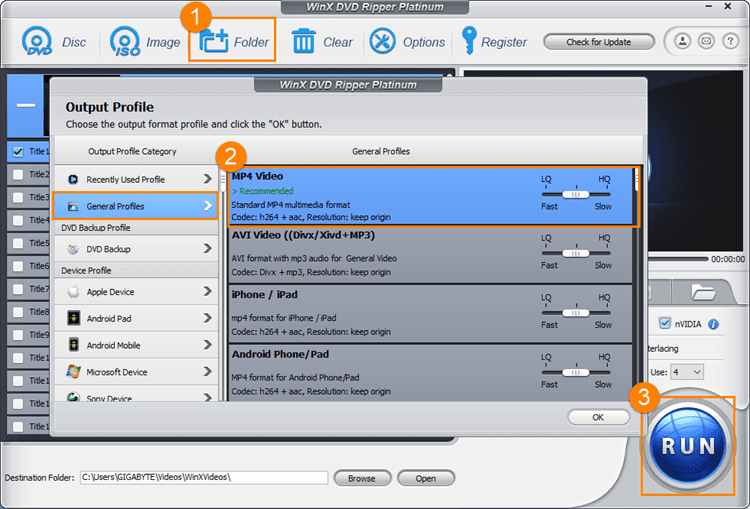
Task: Expand Android Mobile arrow
Action: pyautogui.click(x=208, y=344)
